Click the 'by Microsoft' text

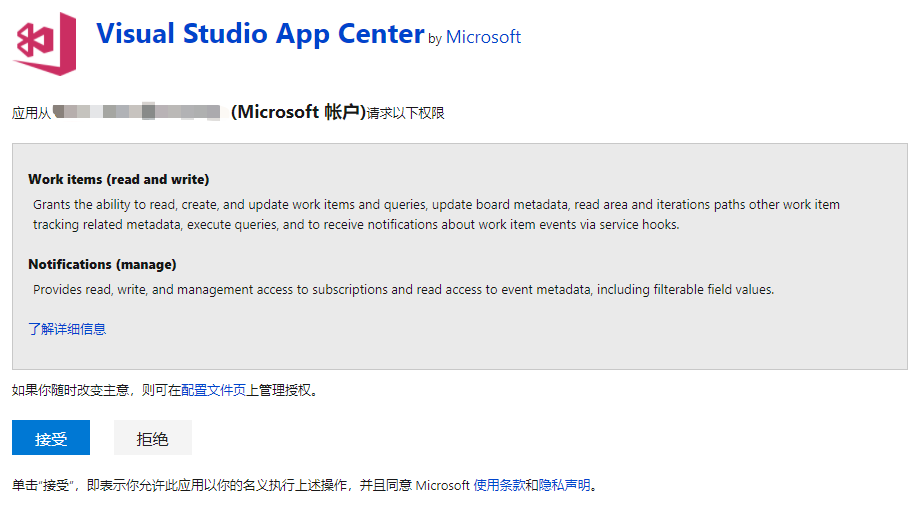(x=474, y=37)
